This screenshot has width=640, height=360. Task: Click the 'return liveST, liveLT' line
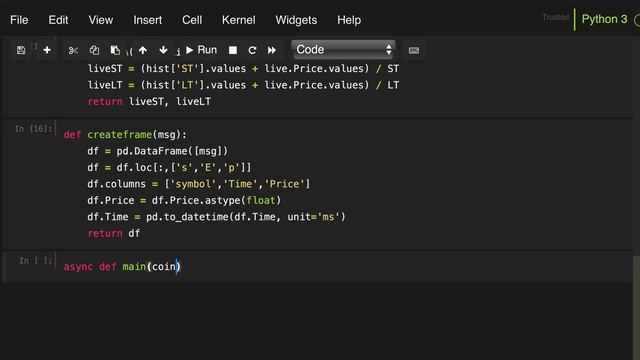click(149, 102)
